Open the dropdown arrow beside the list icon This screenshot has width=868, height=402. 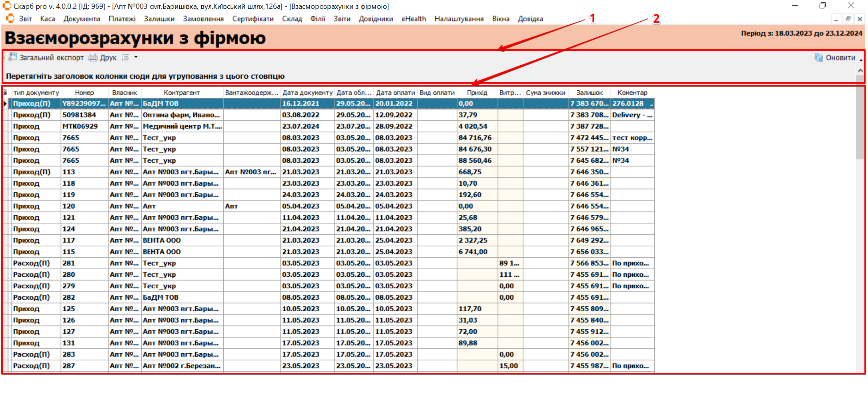click(x=136, y=57)
